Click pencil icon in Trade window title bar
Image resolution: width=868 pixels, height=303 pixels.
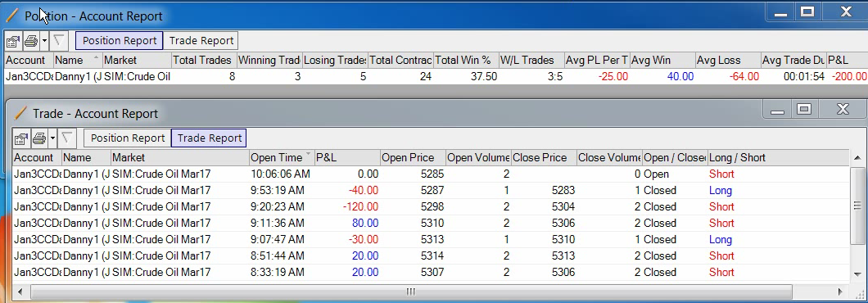(20, 113)
